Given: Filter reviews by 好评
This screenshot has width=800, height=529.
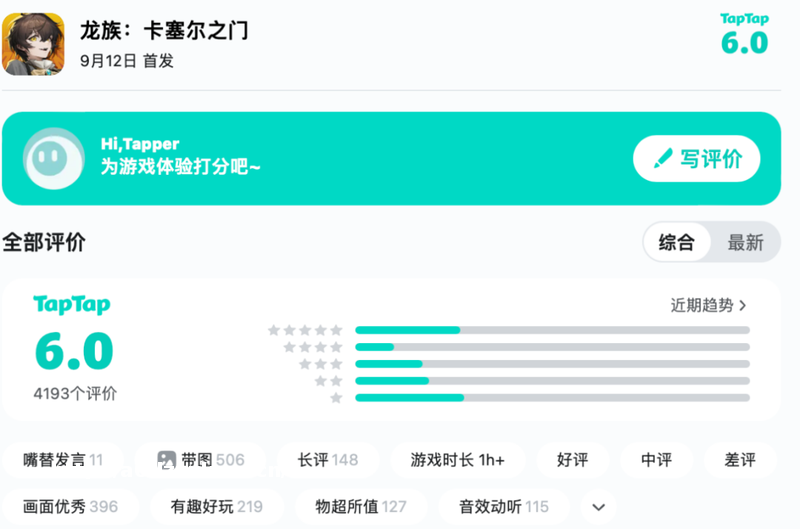Looking at the screenshot, I should pos(573,460).
